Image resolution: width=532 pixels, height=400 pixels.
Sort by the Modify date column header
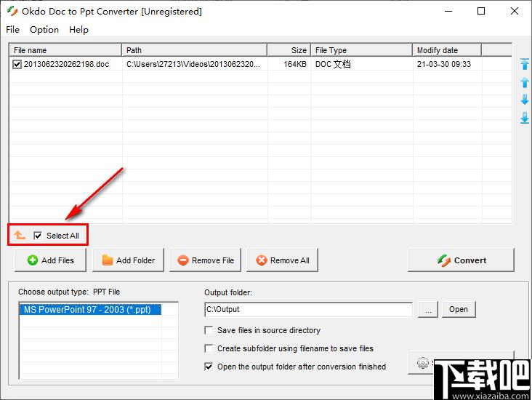click(x=447, y=50)
